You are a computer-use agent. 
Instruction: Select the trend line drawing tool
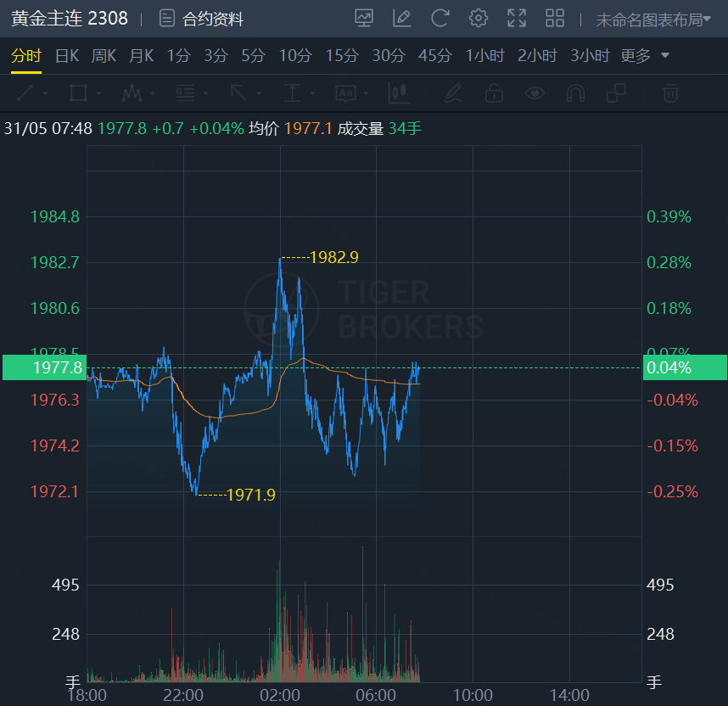[25, 92]
